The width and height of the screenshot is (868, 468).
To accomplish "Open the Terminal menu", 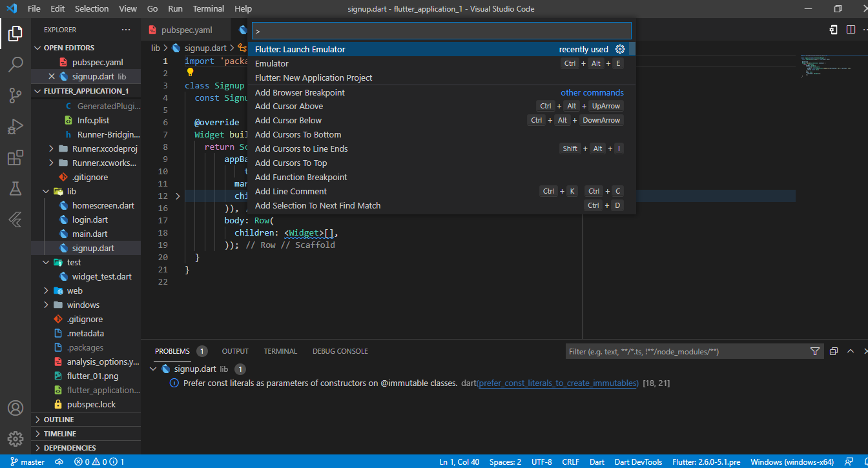I will point(209,9).
